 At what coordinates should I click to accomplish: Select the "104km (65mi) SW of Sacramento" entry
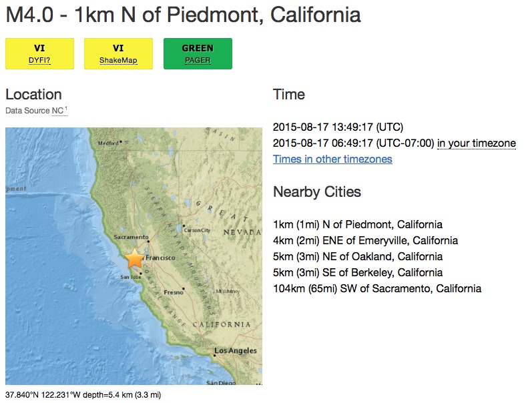(377, 288)
